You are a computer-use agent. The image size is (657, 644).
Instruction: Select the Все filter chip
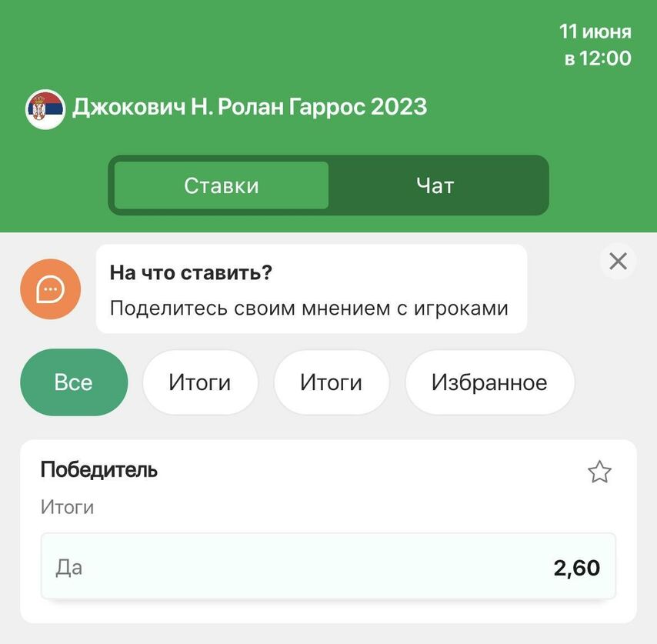pos(74,382)
